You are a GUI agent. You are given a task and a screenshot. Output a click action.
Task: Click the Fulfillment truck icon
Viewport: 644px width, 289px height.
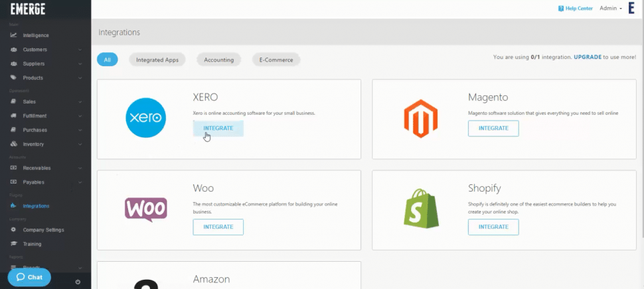click(13, 115)
